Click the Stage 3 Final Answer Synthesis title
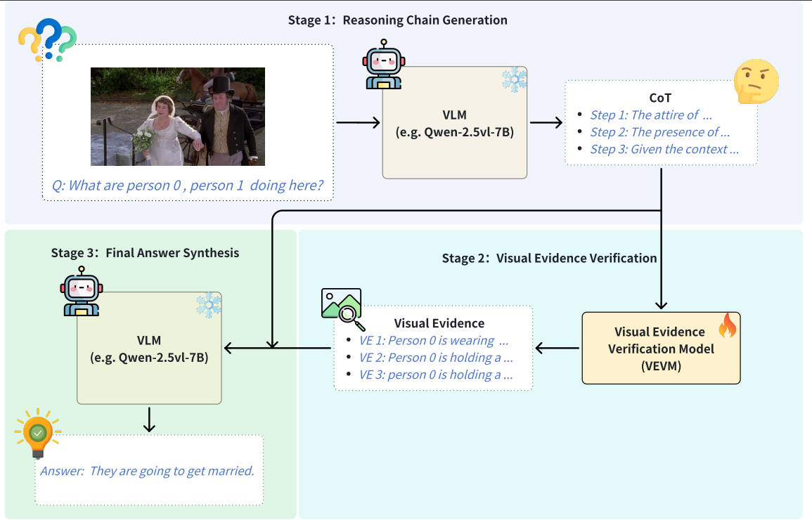Image resolution: width=812 pixels, height=520 pixels. tap(145, 252)
